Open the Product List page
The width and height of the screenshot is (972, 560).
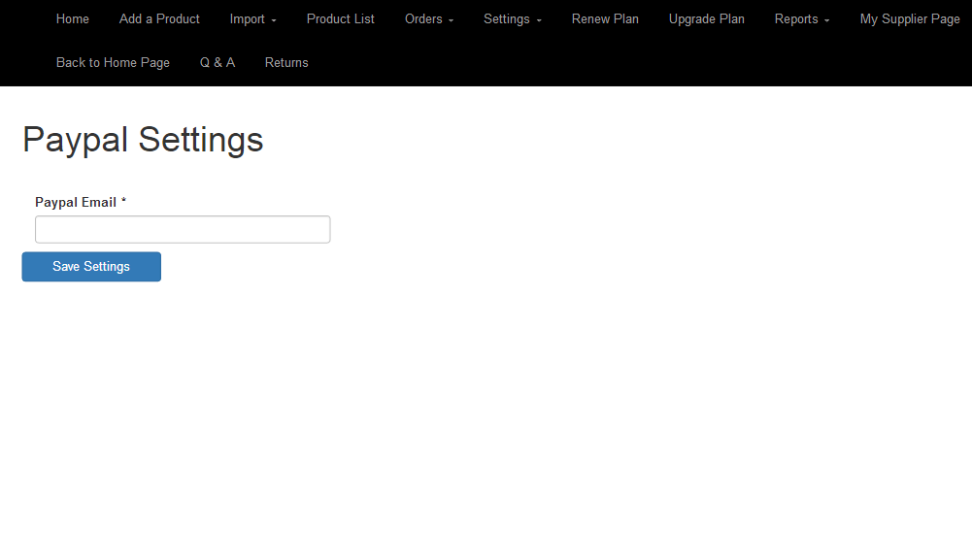pyautogui.click(x=341, y=18)
